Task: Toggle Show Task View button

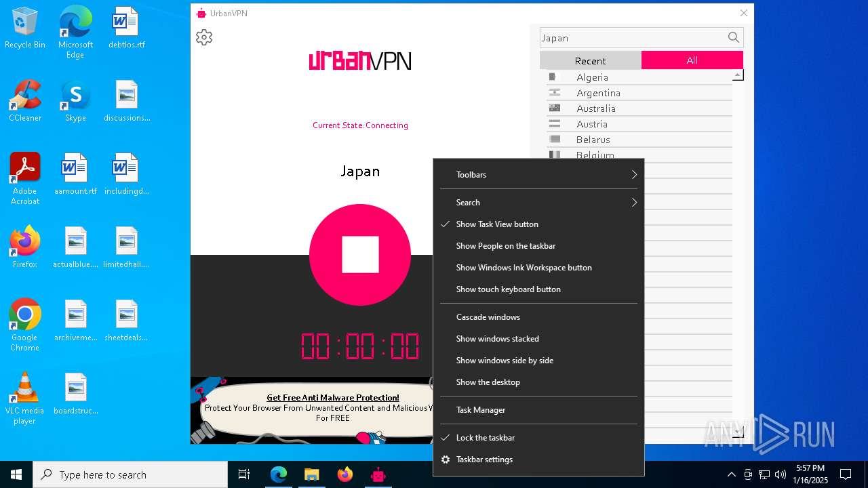Action: 538,224
